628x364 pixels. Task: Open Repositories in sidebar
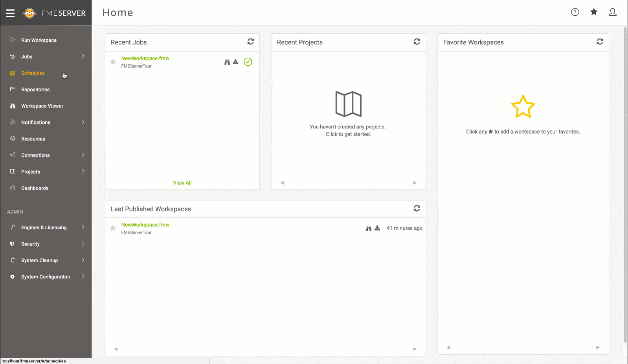click(35, 90)
